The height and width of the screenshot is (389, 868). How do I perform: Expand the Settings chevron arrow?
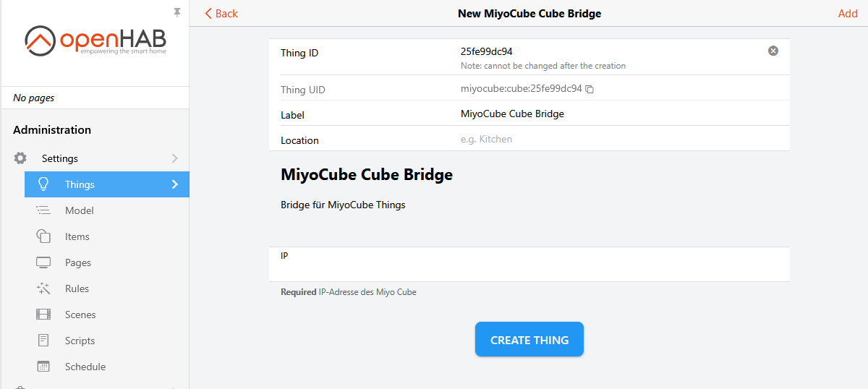coord(174,158)
